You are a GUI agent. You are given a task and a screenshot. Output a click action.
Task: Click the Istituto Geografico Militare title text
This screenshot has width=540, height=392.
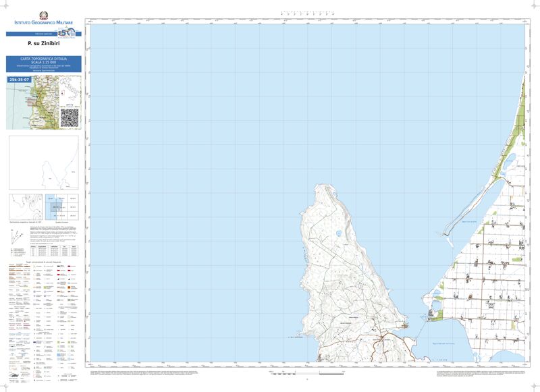pos(44,24)
